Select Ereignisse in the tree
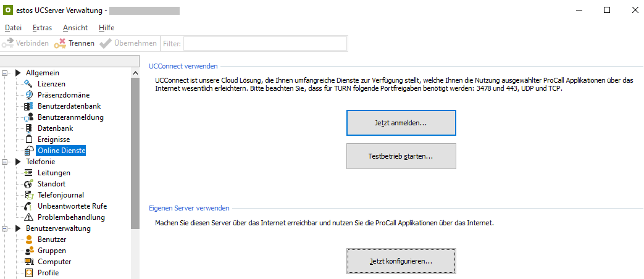The image size is (644, 279). 54,139
